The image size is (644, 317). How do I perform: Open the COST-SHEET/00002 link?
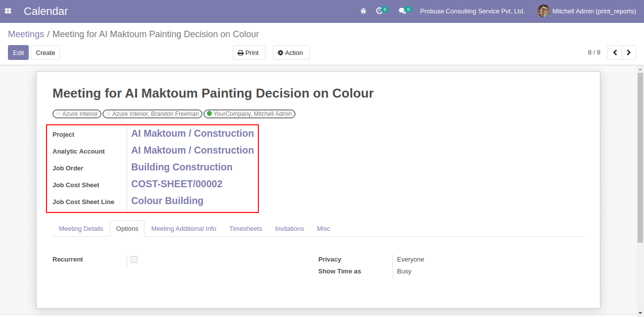pyautogui.click(x=177, y=184)
